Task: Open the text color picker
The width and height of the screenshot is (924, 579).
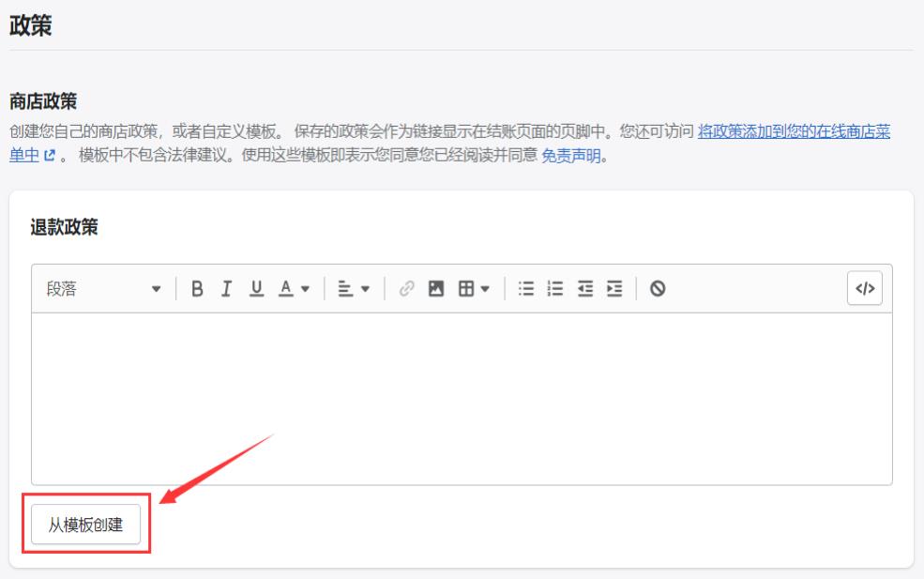Action: pos(294,289)
